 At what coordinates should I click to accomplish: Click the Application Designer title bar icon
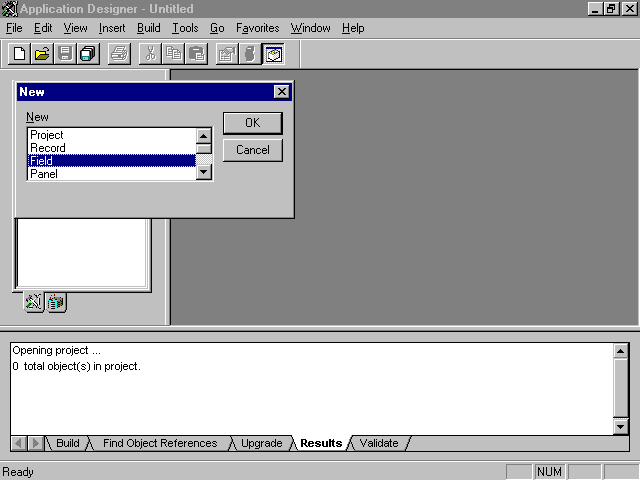click(10, 9)
